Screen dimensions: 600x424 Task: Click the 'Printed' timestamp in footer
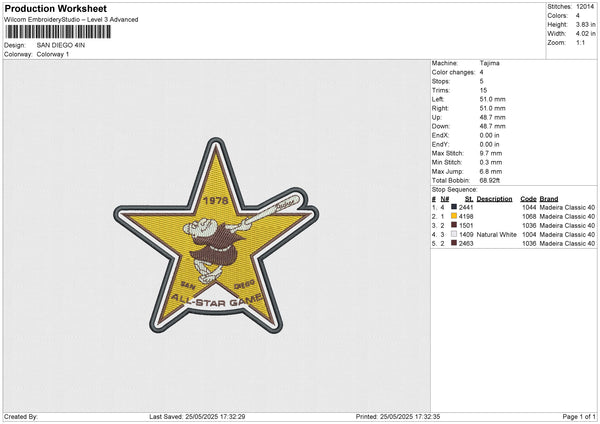(398, 417)
